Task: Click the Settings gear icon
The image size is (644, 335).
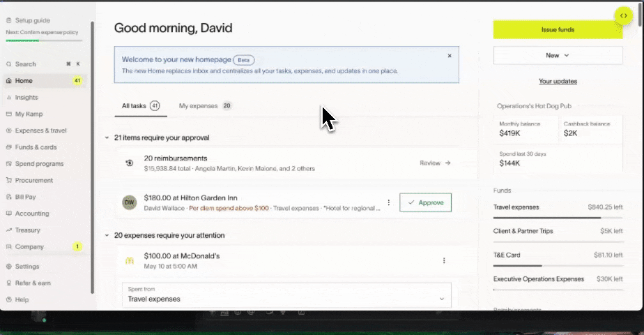Action: click(x=9, y=267)
